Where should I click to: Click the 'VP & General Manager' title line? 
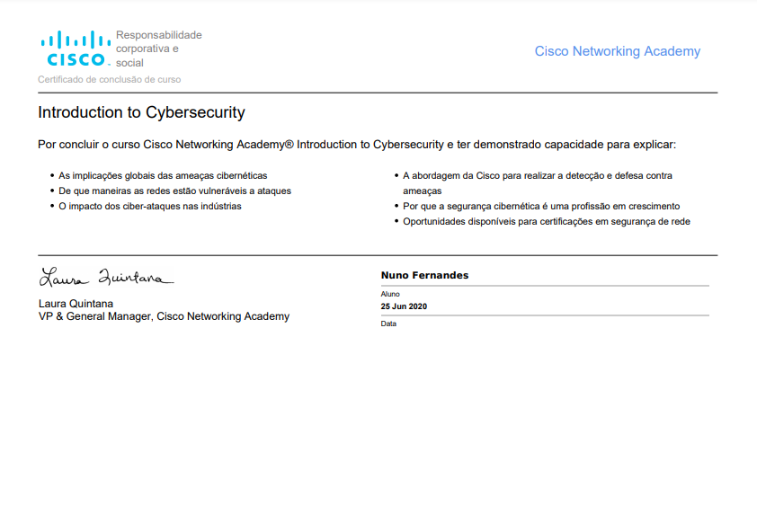(x=164, y=316)
